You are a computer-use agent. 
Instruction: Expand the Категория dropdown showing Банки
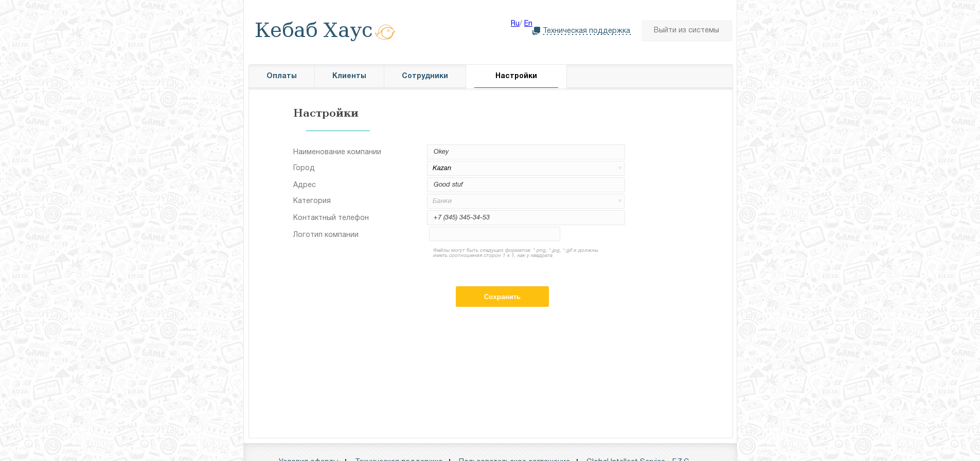(x=526, y=201)
